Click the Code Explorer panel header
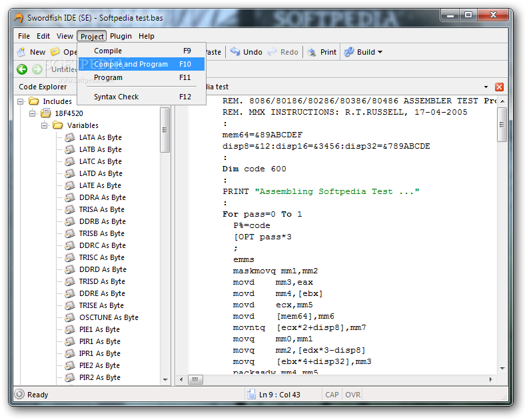The image size is (527, 420). coord(43,87)
